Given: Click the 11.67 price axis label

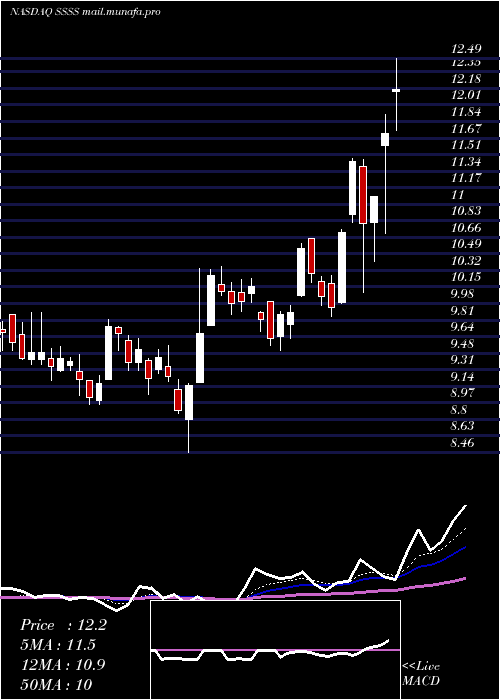Looking at the screenshot, I should [466, 129].
